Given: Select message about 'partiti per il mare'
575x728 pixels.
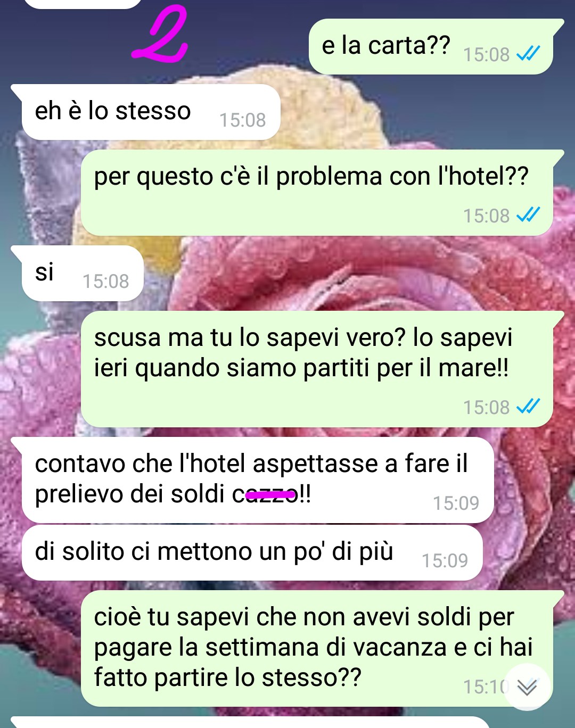Looking at the screenshot, I should (322, 369).
